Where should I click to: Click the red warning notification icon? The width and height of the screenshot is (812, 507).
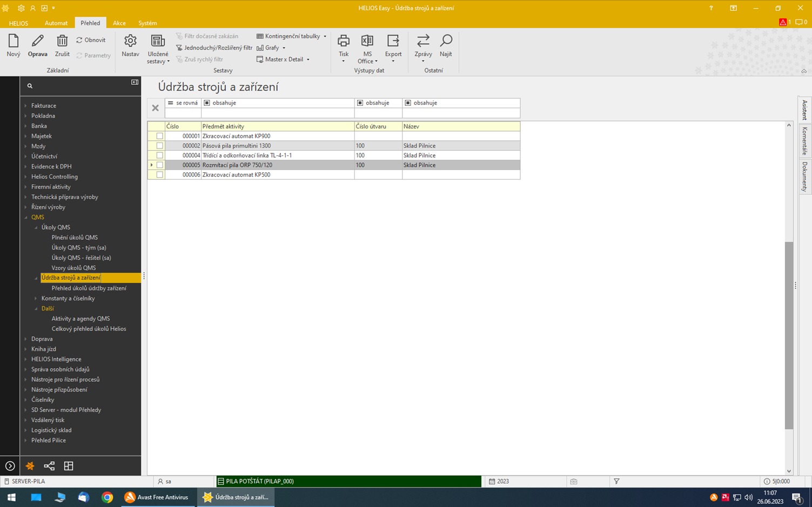783,22
